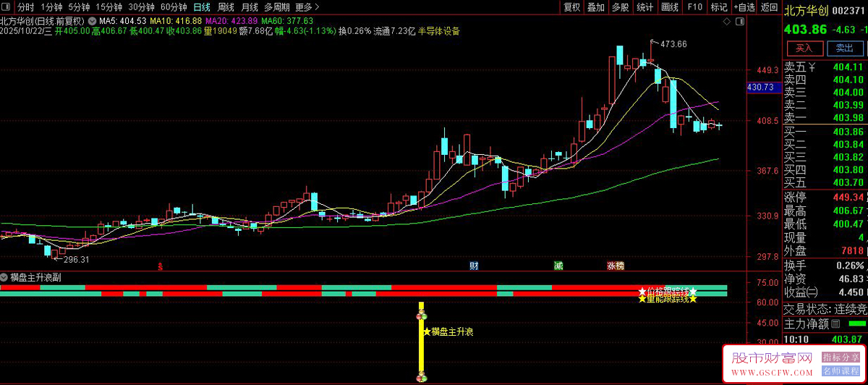Open the 股市财富网 www.gscfw.com link
Viewport: 868px width, 385px height.
pos(772,364)
